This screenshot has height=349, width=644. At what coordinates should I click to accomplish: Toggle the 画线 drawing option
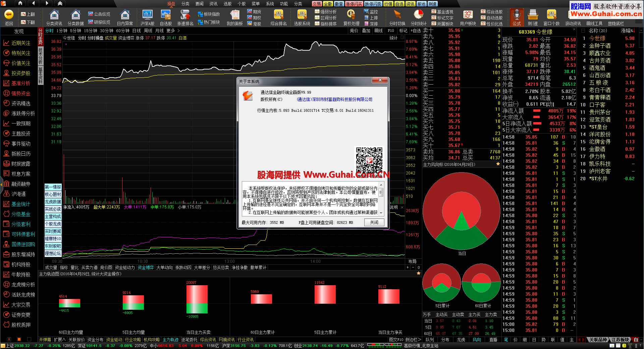(x=378, y=31)
